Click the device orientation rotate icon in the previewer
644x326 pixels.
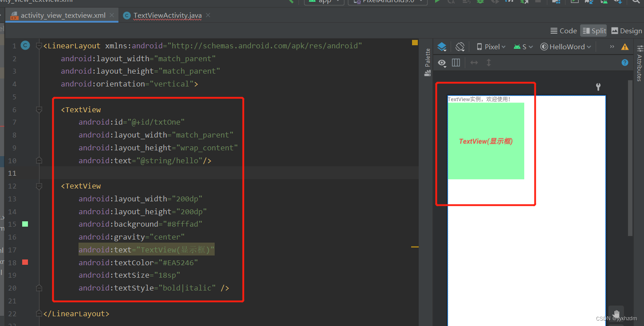tap(459, 46)
